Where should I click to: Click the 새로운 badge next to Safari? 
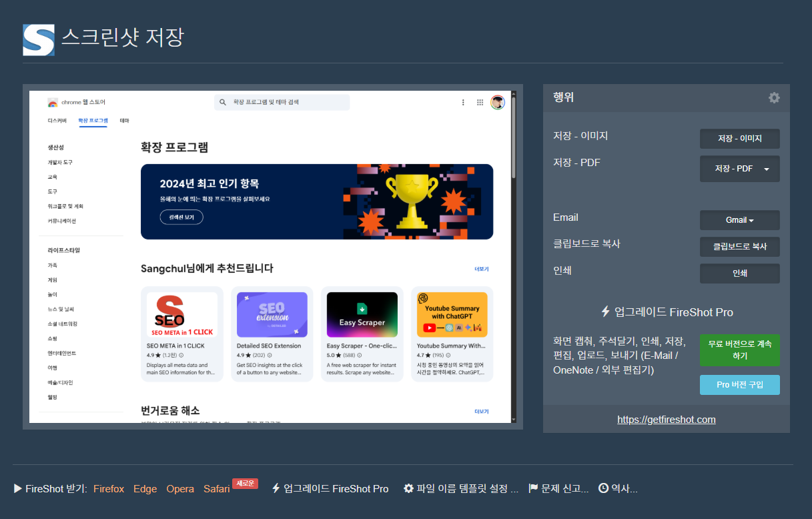tap(245, 484)
